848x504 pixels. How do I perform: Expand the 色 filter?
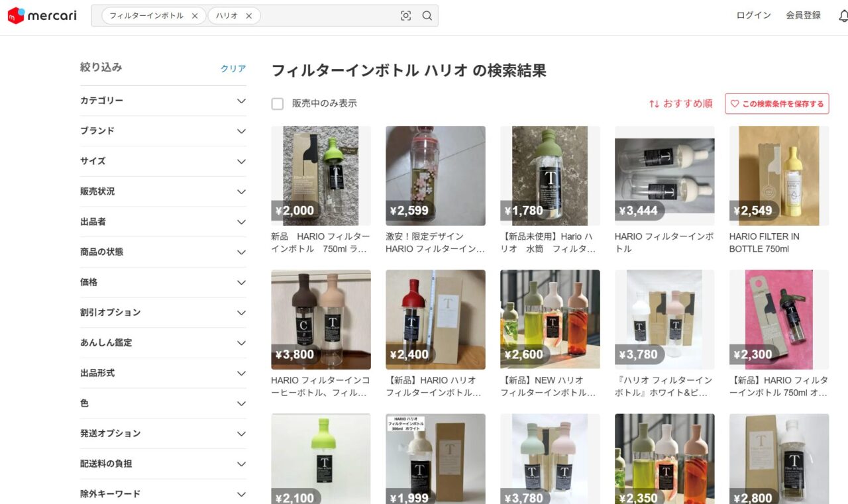[163, 403]
